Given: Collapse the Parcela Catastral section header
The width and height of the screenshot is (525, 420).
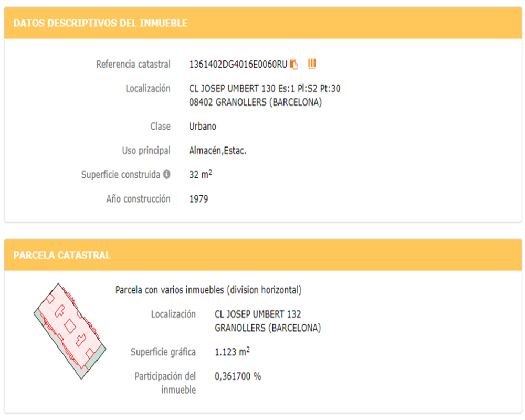Looking at the screenshot, I should (263, 255).
